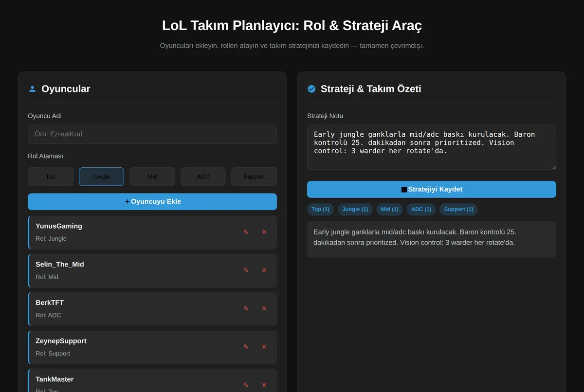Delete TankMaster with the X icon
Screen dimensions: 584x392
(x=264, y=385)
